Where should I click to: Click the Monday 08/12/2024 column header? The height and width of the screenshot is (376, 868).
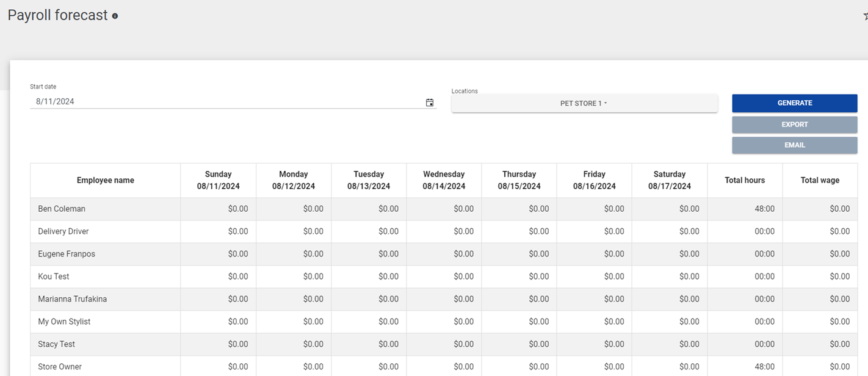[x=294, y=180]
